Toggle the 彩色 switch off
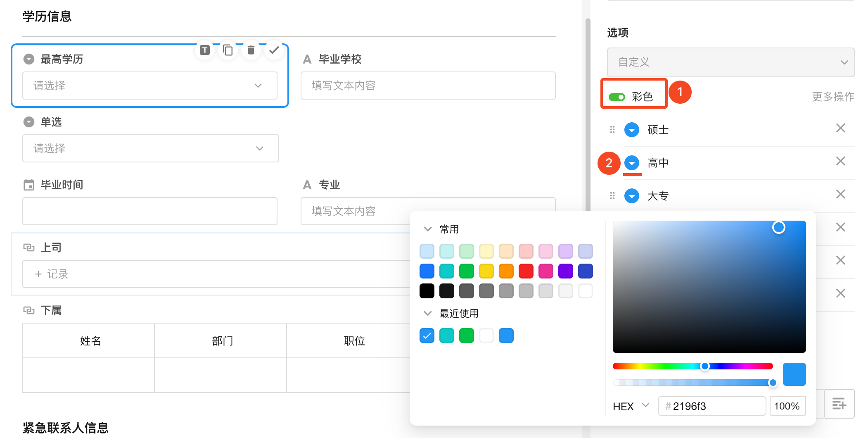 617,97
